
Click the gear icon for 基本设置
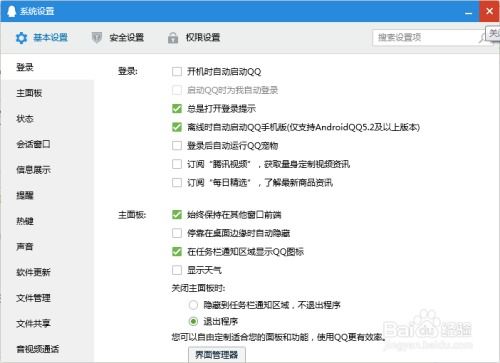pos(22,38)
